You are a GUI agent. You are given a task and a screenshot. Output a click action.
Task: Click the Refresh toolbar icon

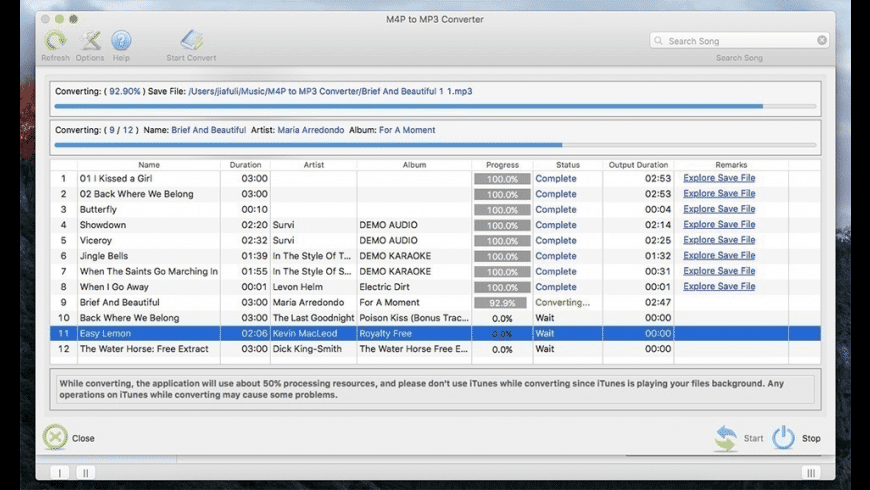[55, 40]
